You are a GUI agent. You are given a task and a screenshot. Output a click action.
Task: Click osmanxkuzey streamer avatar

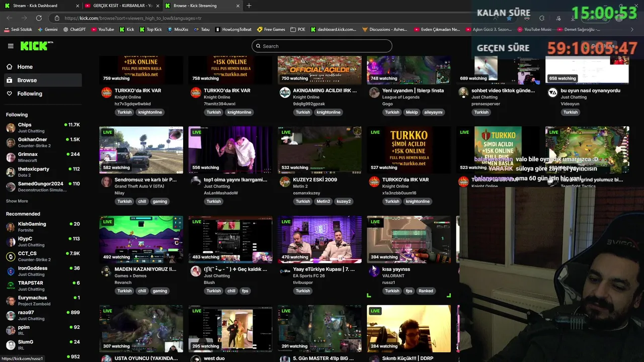[x=285, y=182]
